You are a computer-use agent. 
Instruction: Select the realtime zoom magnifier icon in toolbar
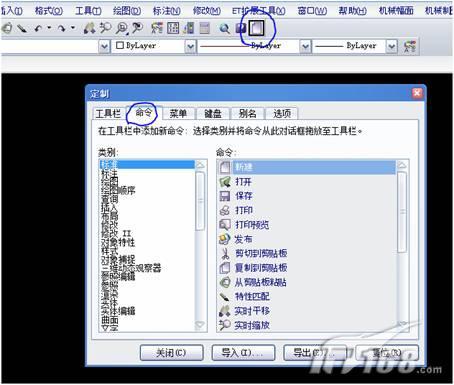[106, 28]
